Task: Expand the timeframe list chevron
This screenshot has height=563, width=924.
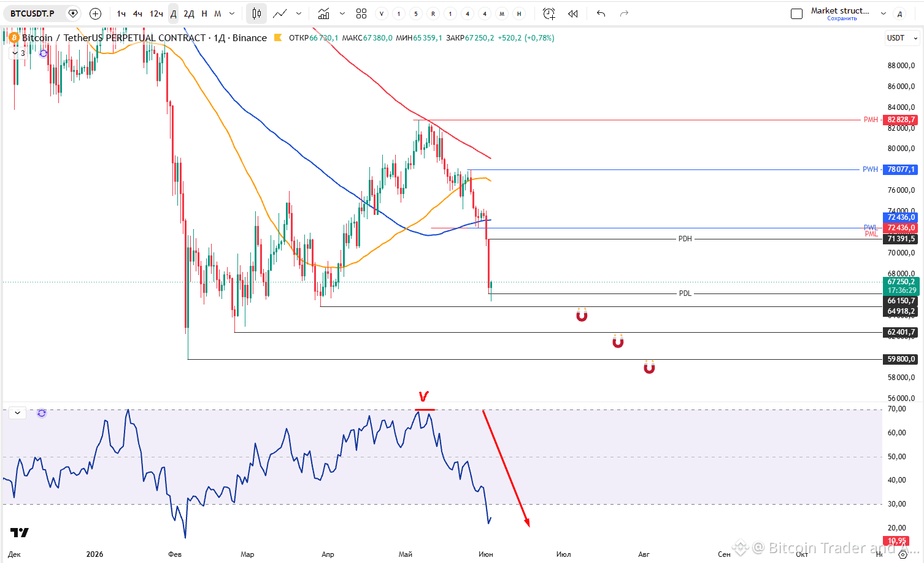Action: pyautogui.click(x=232, y=14)
